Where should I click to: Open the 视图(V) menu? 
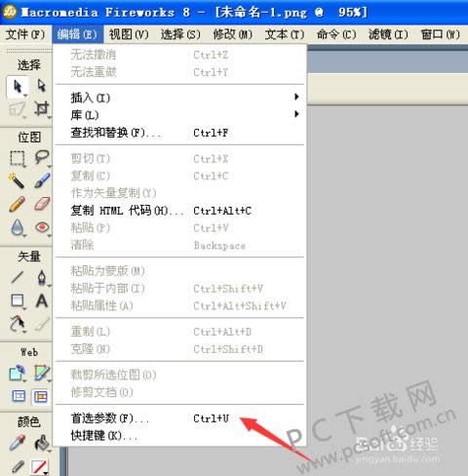(x=129, y=34)
